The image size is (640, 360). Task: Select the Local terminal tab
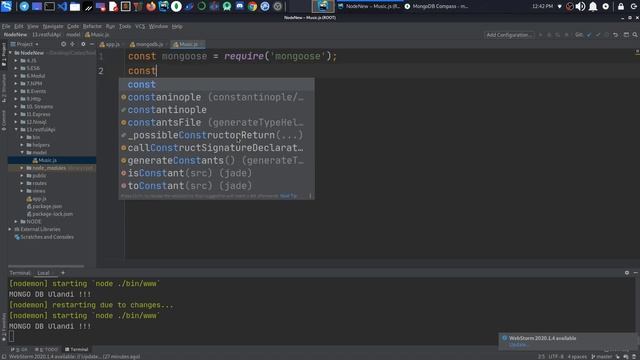tap(43, 273)
